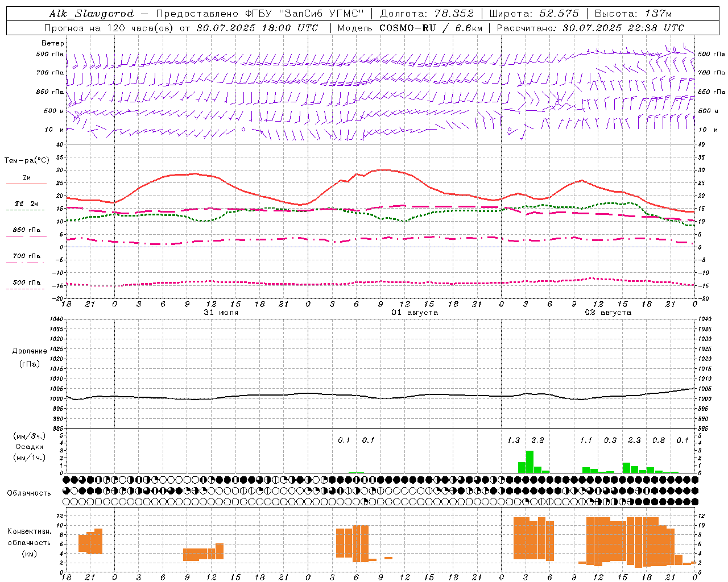728x582 pixels.
Task: Click the '(мм/1ч.)' hourly precipitation unit label
Action: pos(30,458)
